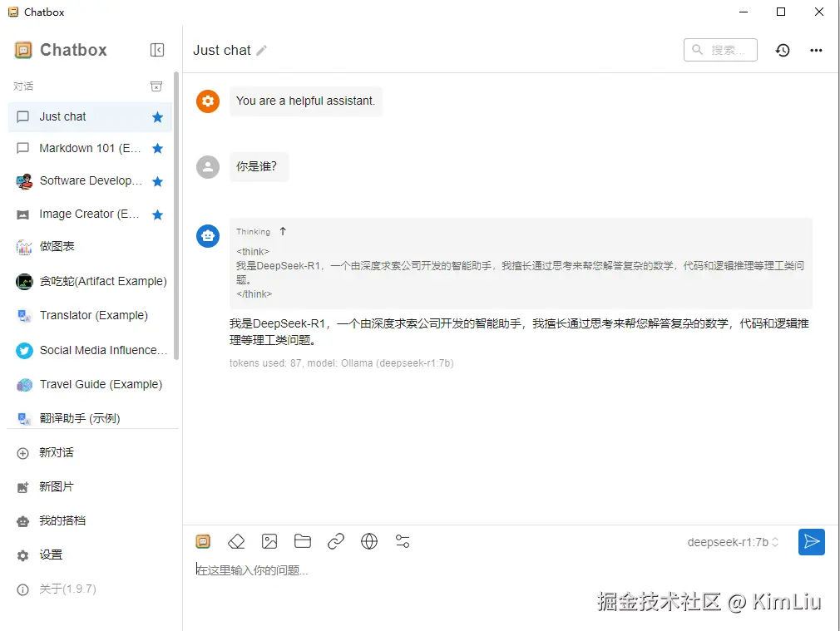Click the plus icon beside 新对话

click(x=23, y=454)
